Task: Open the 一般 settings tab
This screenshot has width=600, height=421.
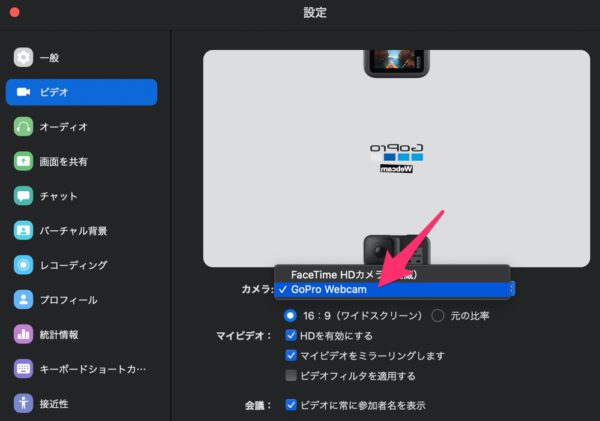Action: click(x=81, y=58)
